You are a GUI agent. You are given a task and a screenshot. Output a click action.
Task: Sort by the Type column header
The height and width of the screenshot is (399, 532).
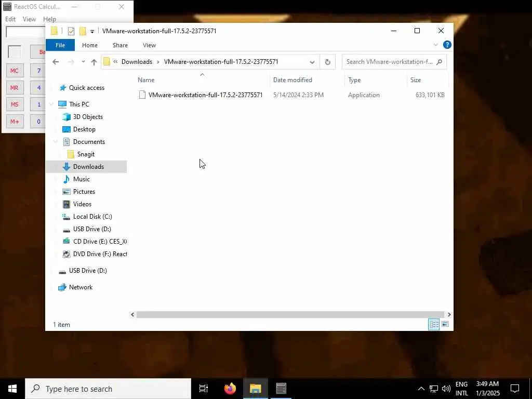pos(354,80)
